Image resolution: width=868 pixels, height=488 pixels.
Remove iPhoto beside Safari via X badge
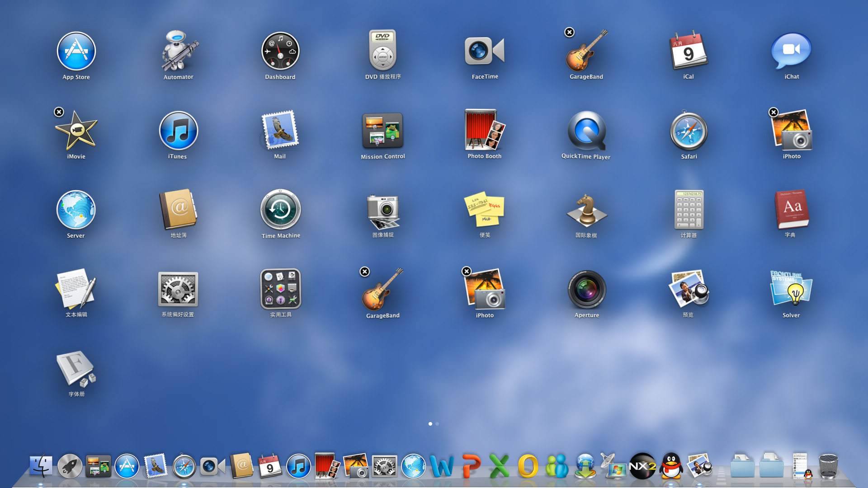point(774,112)
